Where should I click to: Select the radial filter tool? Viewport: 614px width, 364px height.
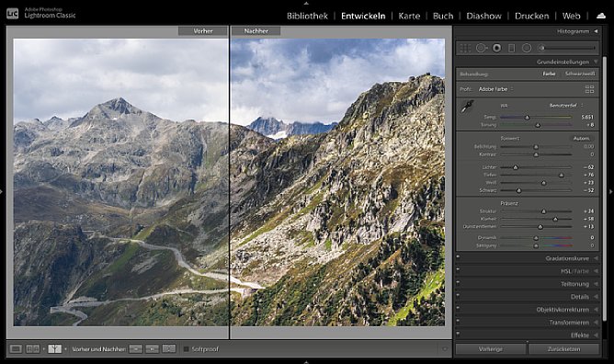(527, 48)
